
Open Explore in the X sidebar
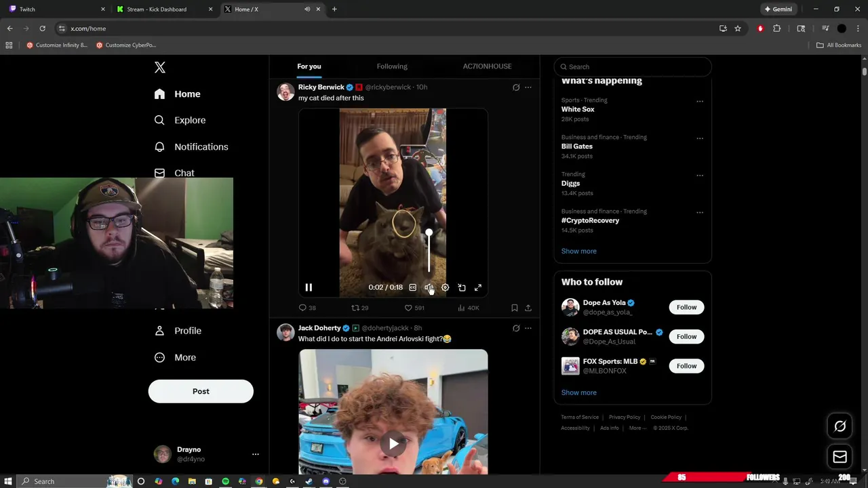point(180,120)
